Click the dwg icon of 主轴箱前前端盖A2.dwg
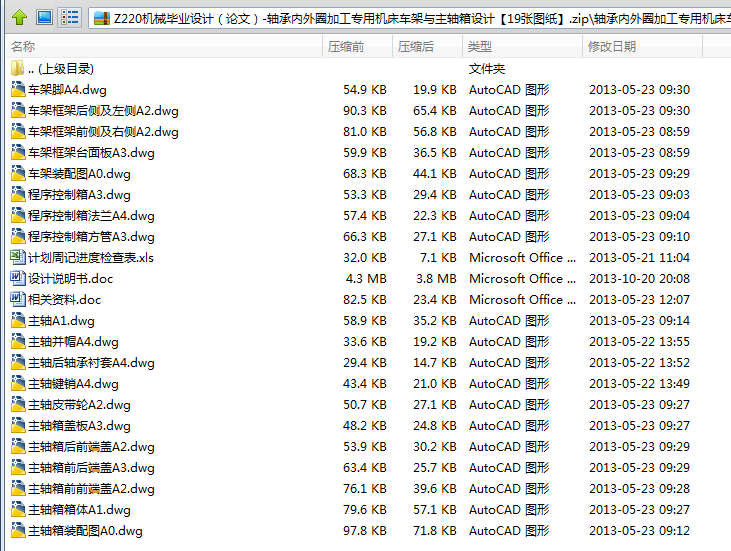The image size is (731, 551). (18, 488)
